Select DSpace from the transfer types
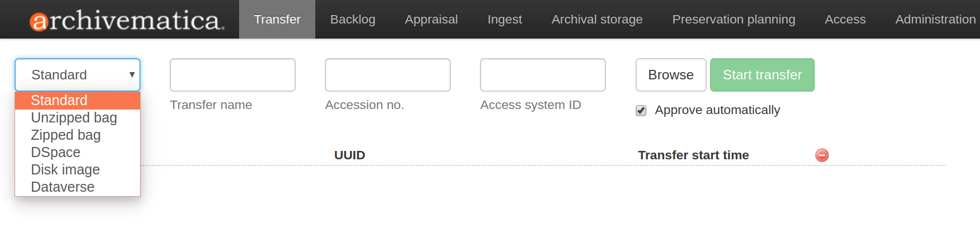Screen dimensions: 980x237 pyautogui.click(x=56, y=152)
